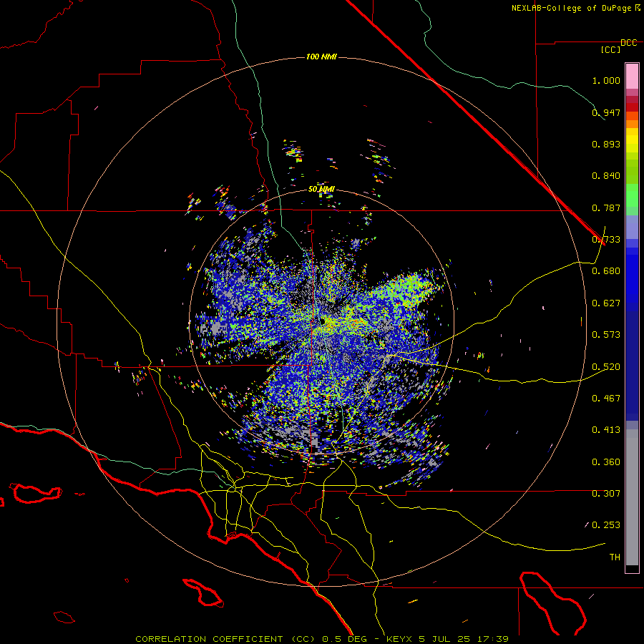This screenshot has height=644, width=644.
Task: Select the 0.520 scale value
Action: (606, 367)
